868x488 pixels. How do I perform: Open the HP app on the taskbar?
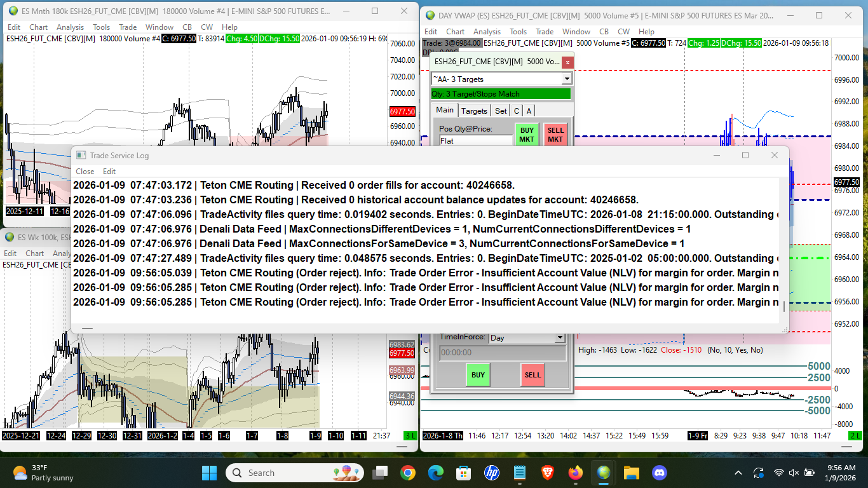491,473
